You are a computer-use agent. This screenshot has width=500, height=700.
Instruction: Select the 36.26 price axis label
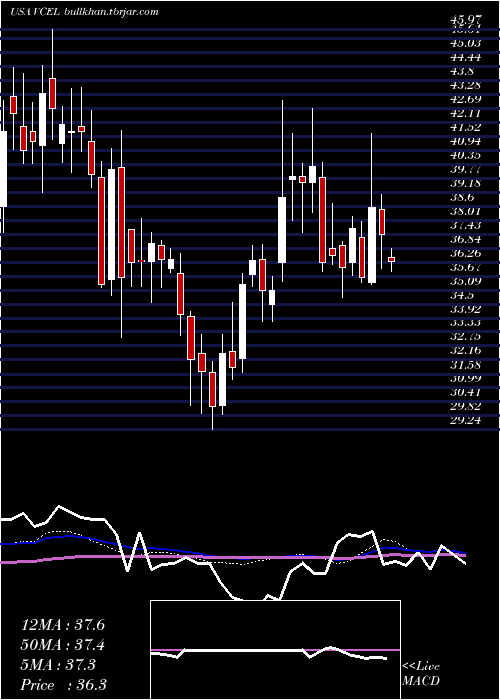466,254
